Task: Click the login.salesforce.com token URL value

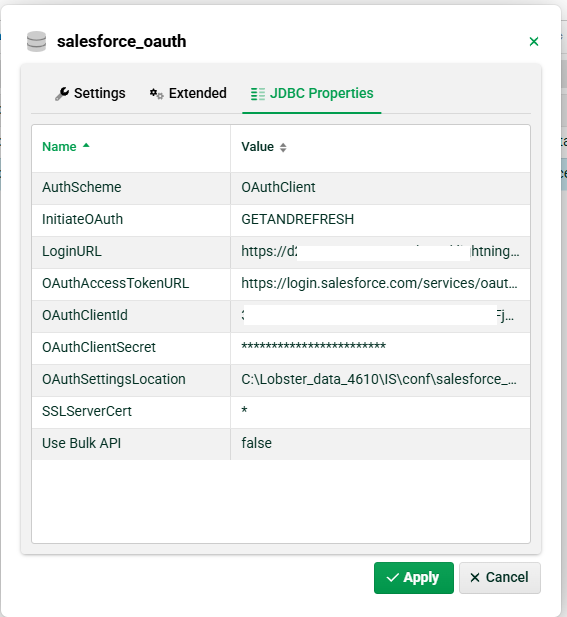Action: coord(379,283)
